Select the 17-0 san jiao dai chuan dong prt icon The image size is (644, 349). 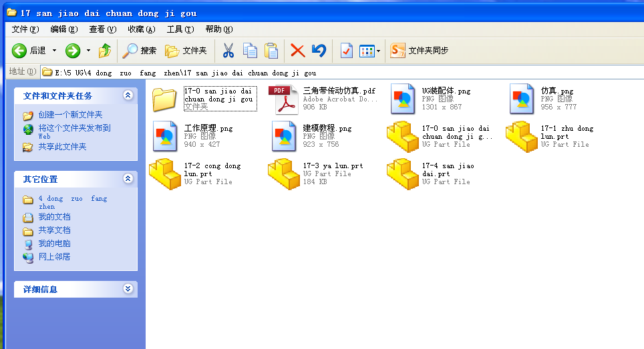pyautogui.click(x=402, y=137)
